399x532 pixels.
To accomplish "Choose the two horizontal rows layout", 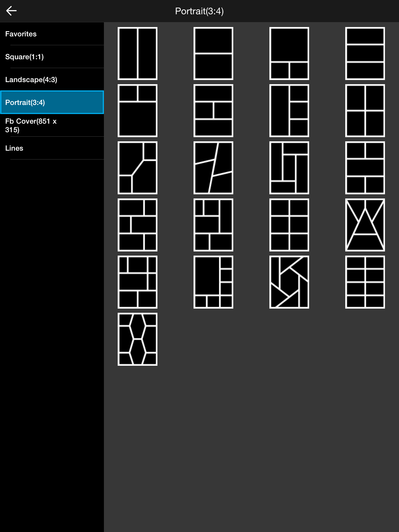I will click(x=213, y=54).
